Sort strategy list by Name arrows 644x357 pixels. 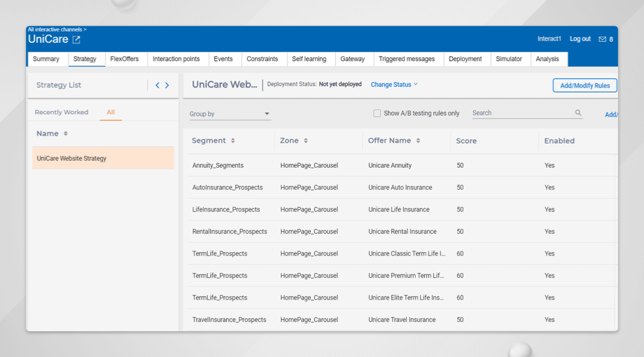(x=66, y=134)
